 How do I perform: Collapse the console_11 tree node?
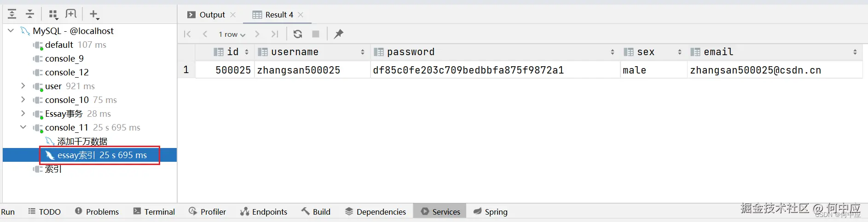(x=23, y=127)
